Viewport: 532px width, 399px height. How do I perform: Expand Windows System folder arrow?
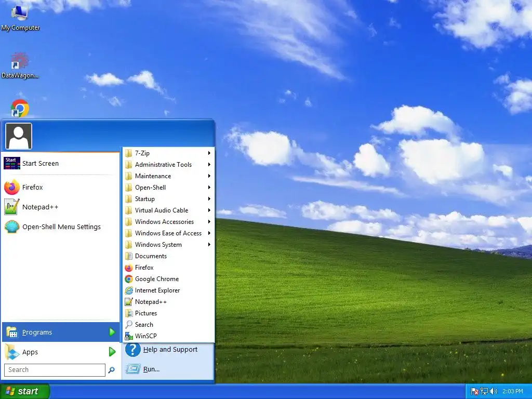tap(209, 245)
